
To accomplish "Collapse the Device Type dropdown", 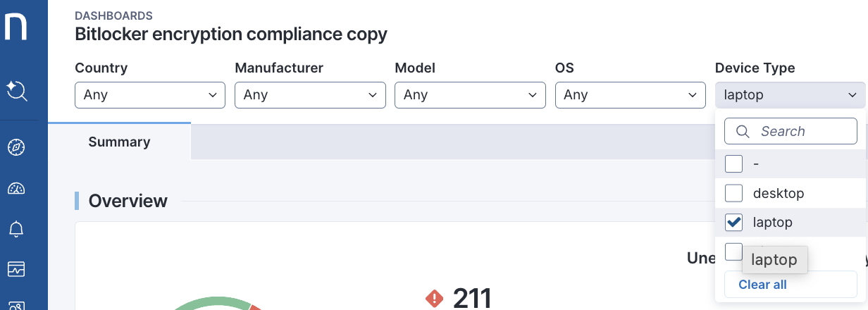I will pos(790,94).
